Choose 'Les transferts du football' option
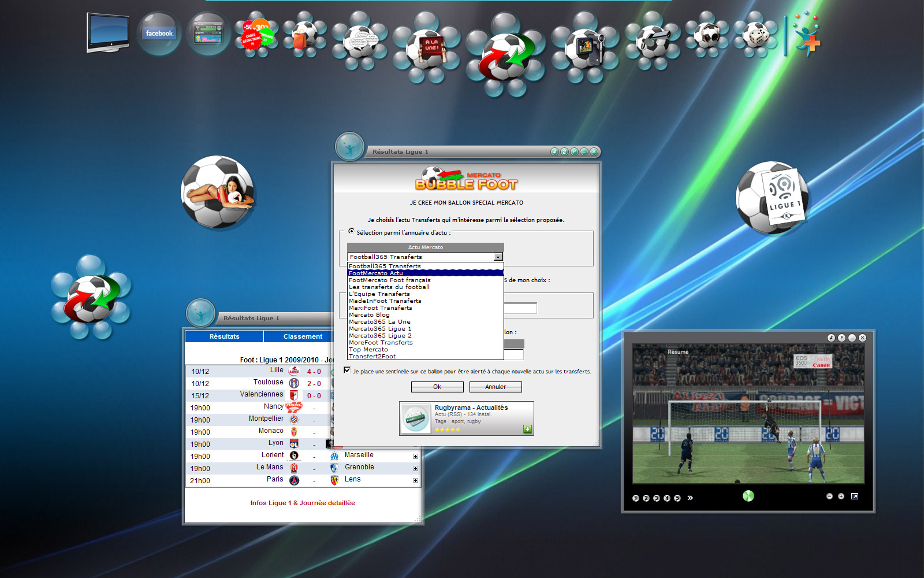 coord(426,287)
